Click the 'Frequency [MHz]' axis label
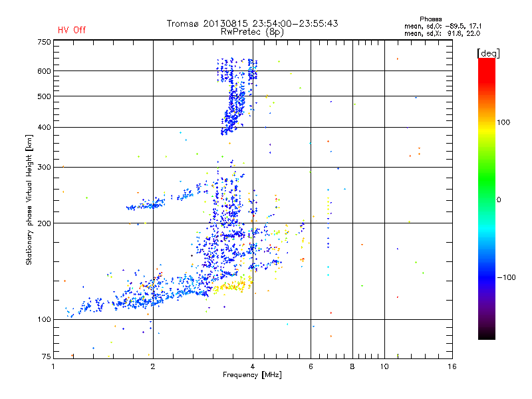 (x=252, y=375)
